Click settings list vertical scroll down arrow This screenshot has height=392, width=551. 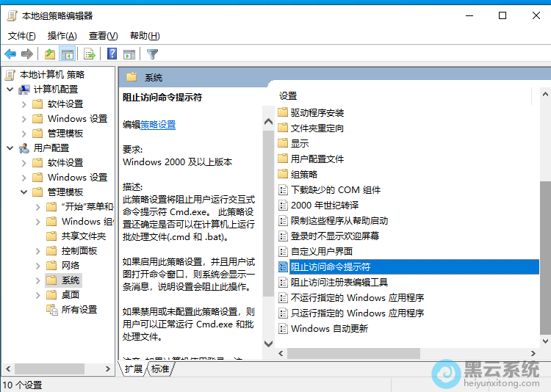(545, 341)
